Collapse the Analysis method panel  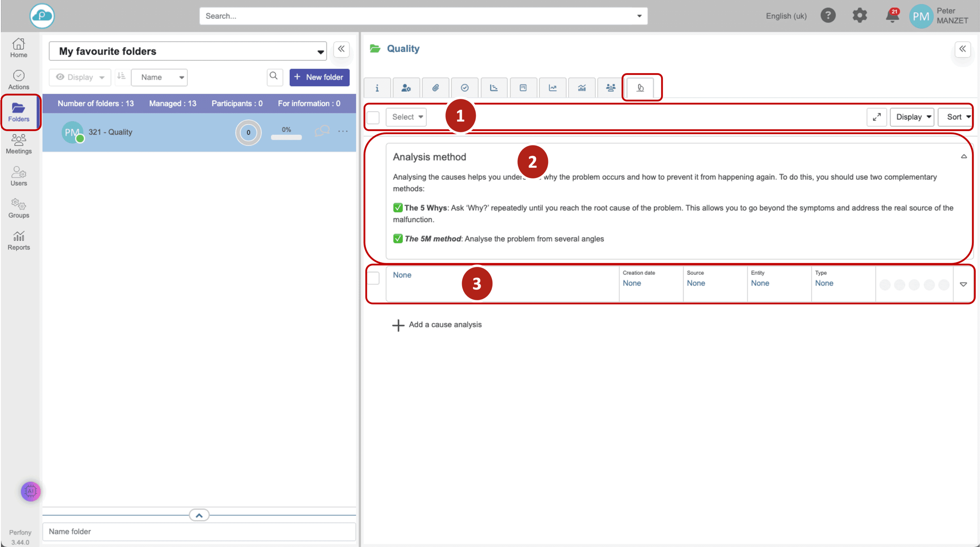click(964, 157)
